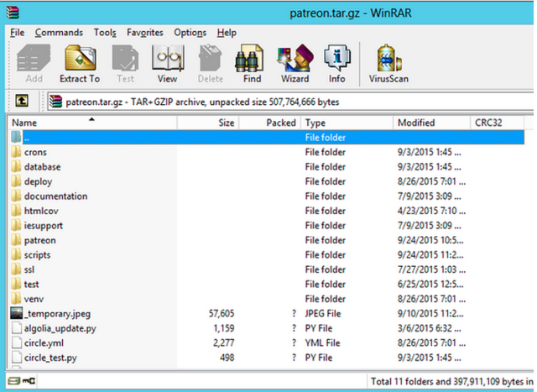The height and width of the screenshot is (392, 537).
Task: Click the Extract To toolbar icon
Action: click(x=81, y=58)
